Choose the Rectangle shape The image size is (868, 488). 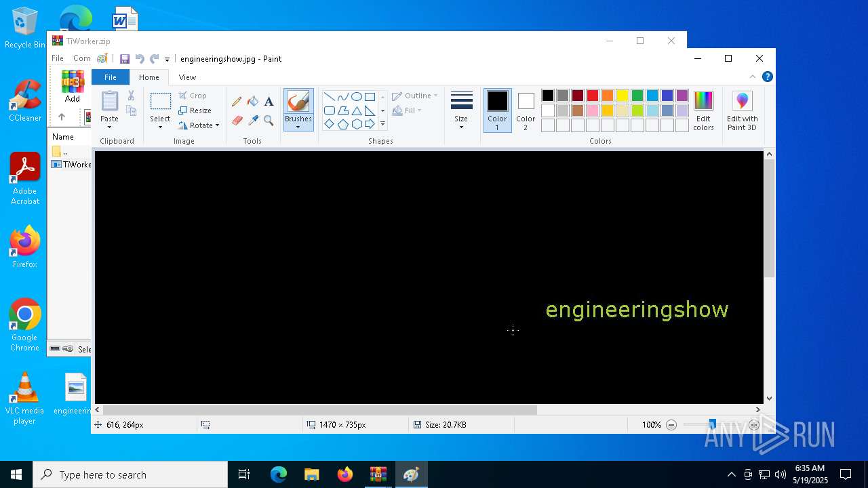pos(370,96)
